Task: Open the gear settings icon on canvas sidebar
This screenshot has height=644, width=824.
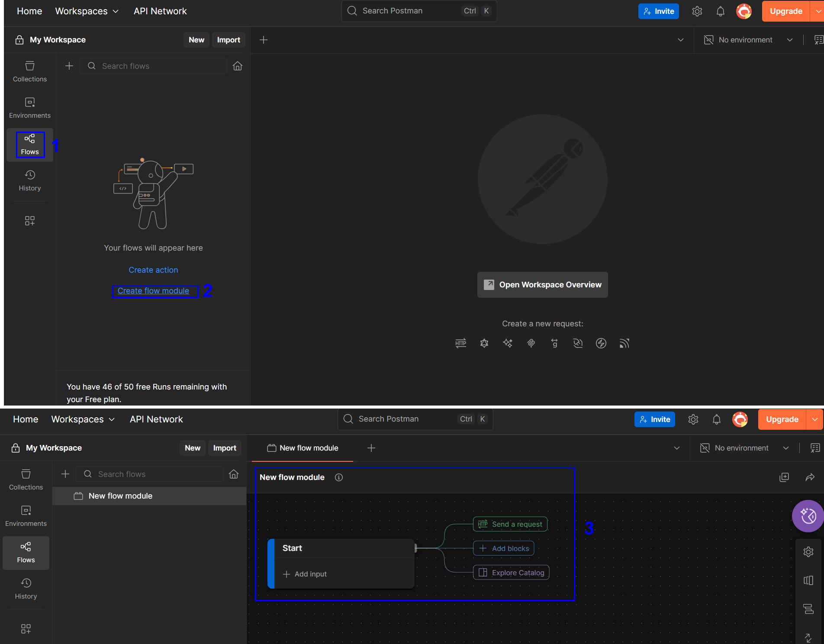Action: [808, 552]
